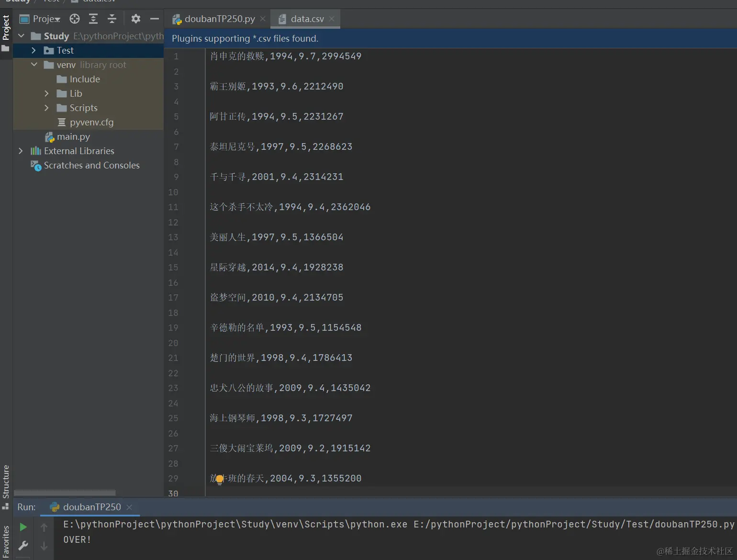Click the Plugins supporting *.csv files notification
The image size is (737, 560).
click(245, 38)
